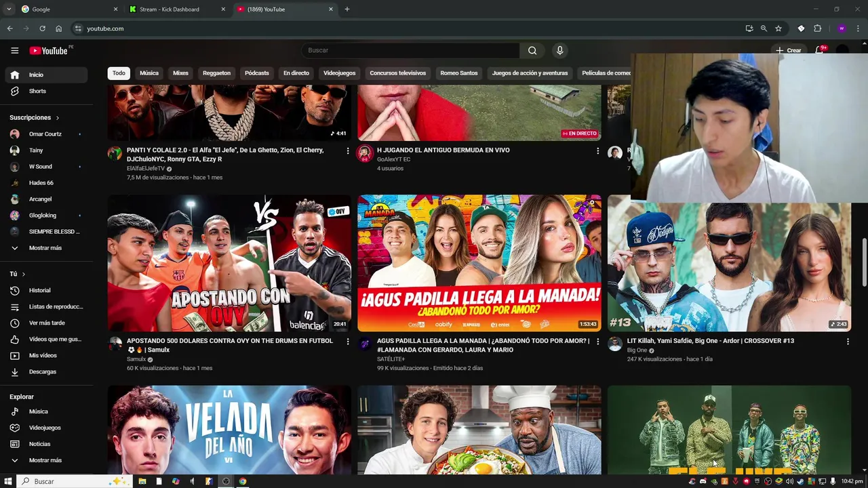Expand Mostrar más under Explorar
Screen dimensions: 868x488
coord(45,460)
